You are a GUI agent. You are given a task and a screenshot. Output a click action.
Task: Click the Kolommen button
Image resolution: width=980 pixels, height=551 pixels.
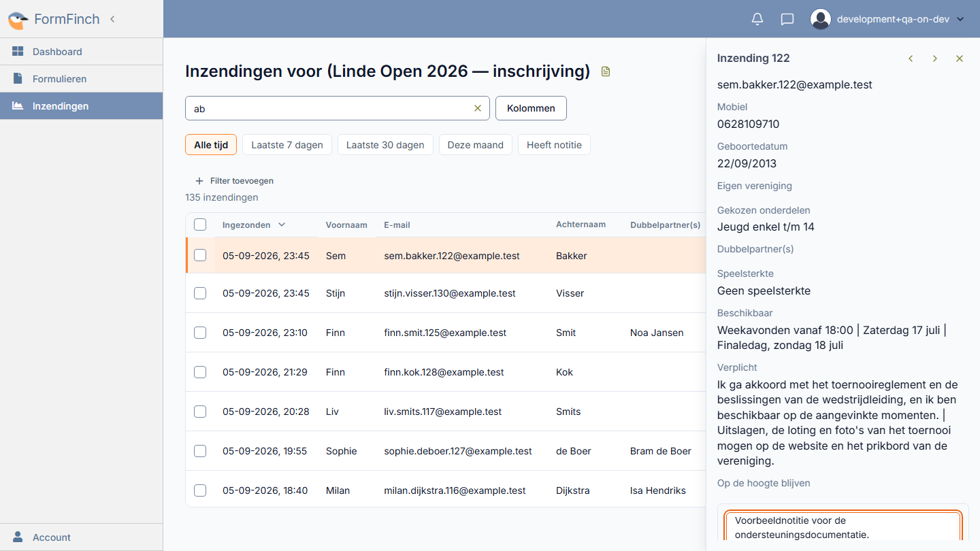click(x=531, y=108)
